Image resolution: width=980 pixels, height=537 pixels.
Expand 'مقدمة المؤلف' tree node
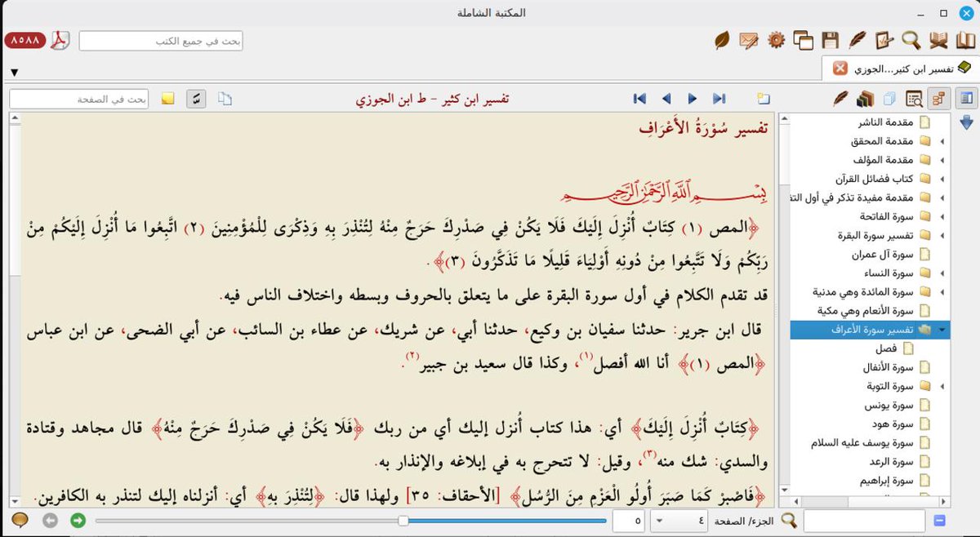pos(942,160)
